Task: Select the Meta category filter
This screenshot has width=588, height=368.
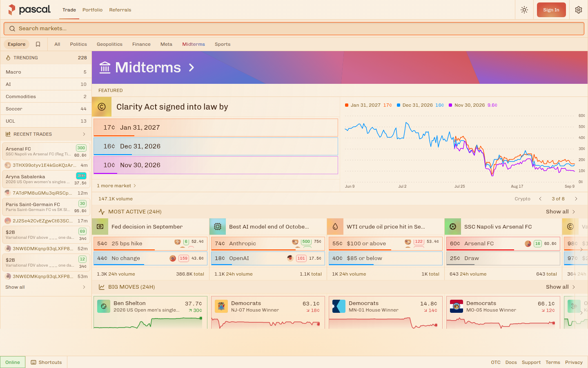Action: (x=166, y=44)
